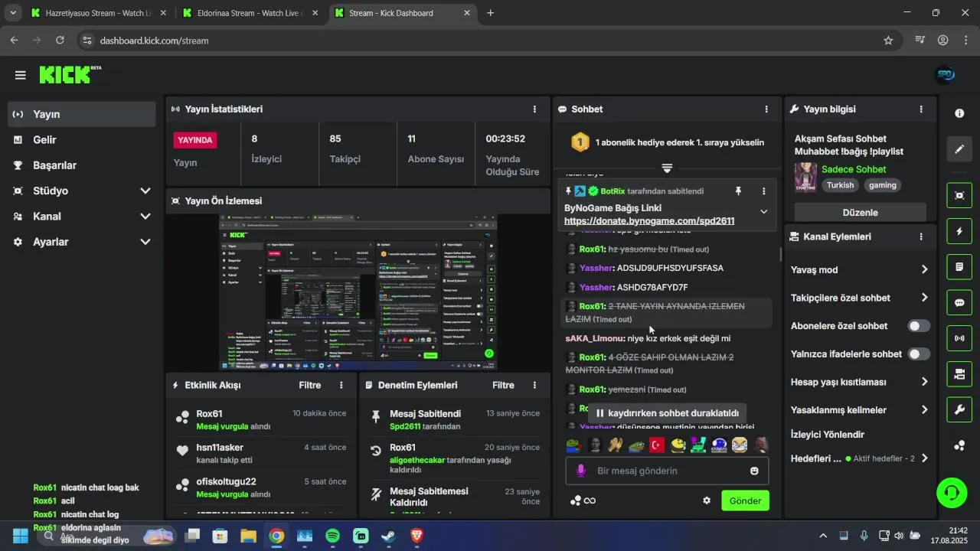Open Sohbet panel three-dot menu
The height and width of the screenshot is (551, 980).
[x=766, y=109]
